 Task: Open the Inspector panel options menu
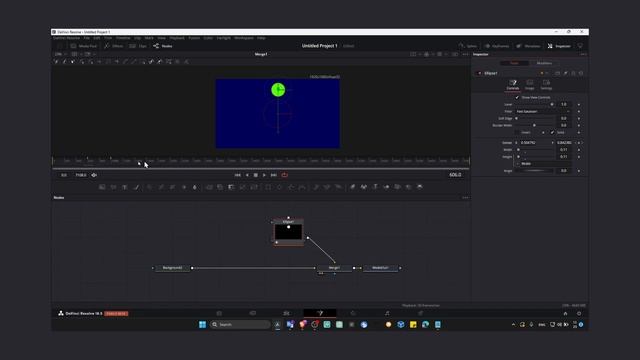[x=583, y=54]
